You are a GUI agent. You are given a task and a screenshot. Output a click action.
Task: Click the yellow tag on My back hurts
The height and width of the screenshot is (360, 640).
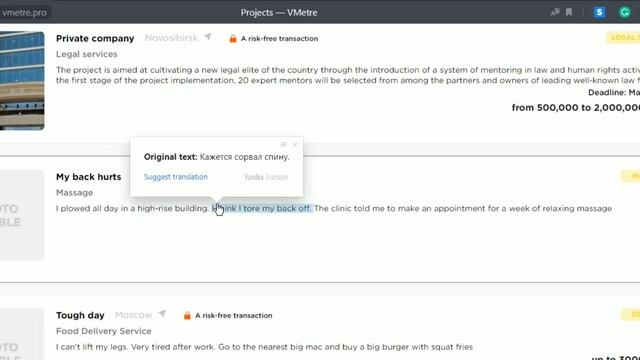click(630, 176)
